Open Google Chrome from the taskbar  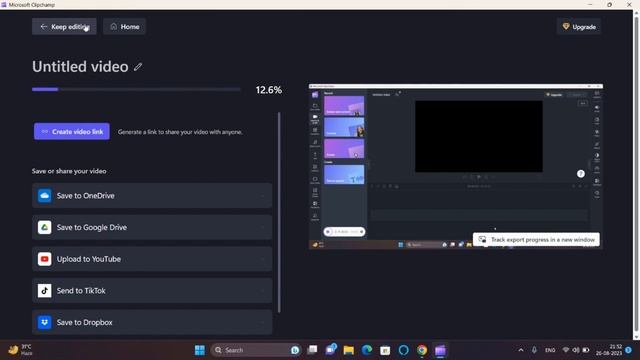[x=422, y=350]
